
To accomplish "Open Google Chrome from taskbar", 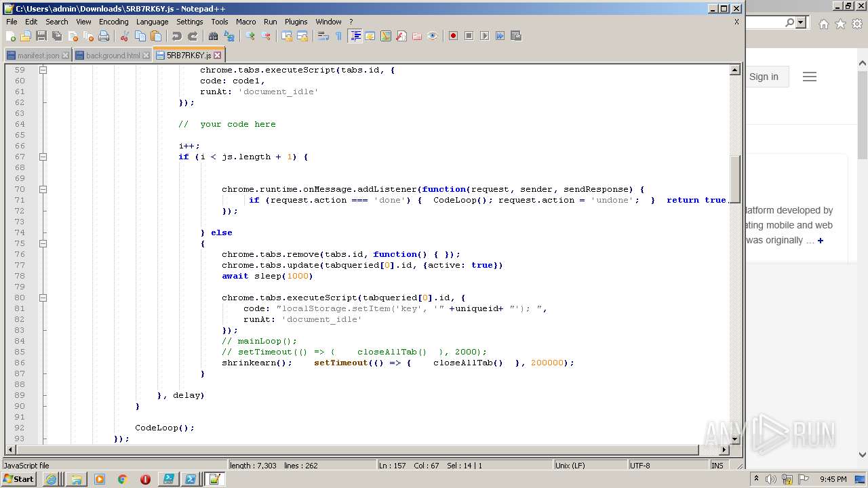I will pos(122,479).
